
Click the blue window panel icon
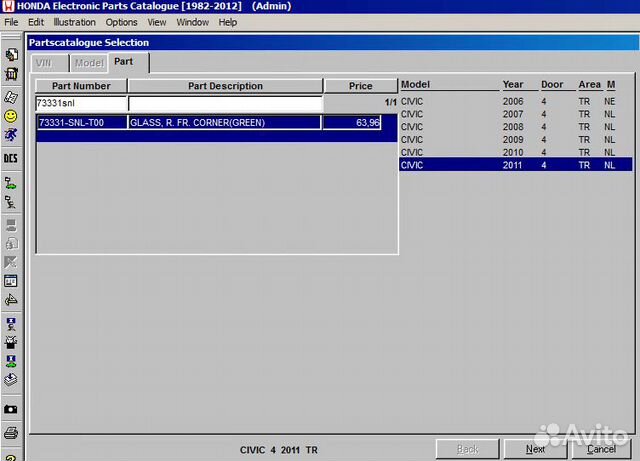[11, 281]
